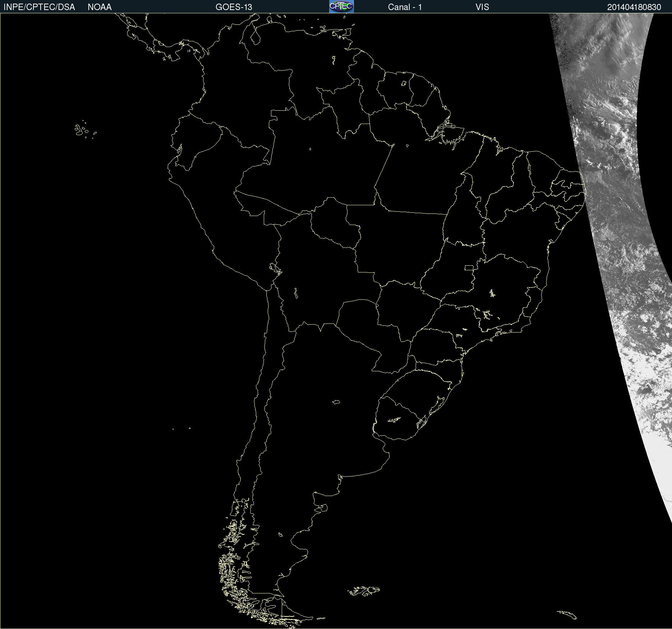Click the CPTEC logo in the header
The width and height of the screenshot is (672, 629).
(341, 6)
